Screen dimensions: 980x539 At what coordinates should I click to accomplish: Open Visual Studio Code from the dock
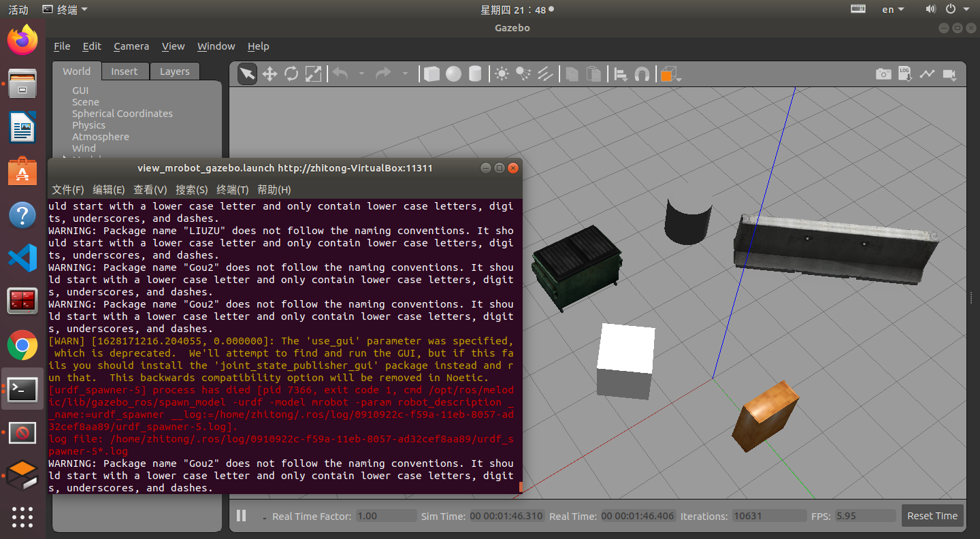[22, 259]
